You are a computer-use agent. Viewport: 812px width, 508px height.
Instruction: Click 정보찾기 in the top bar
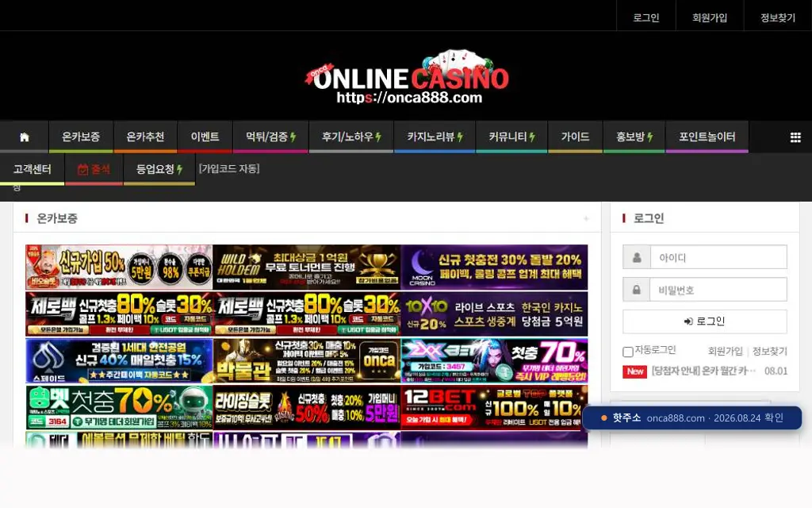pyautogui.click(x=777, y=17)
